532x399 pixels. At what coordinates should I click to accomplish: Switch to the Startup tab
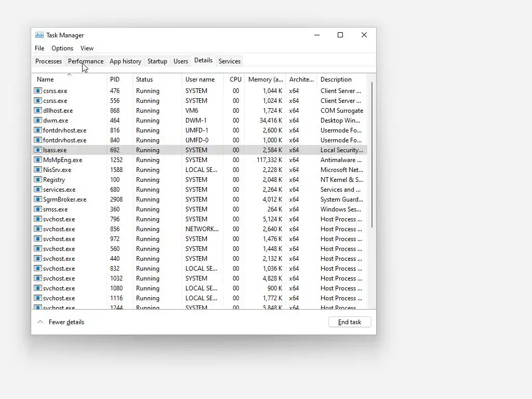pyautogui.click(x=157, y=61)
